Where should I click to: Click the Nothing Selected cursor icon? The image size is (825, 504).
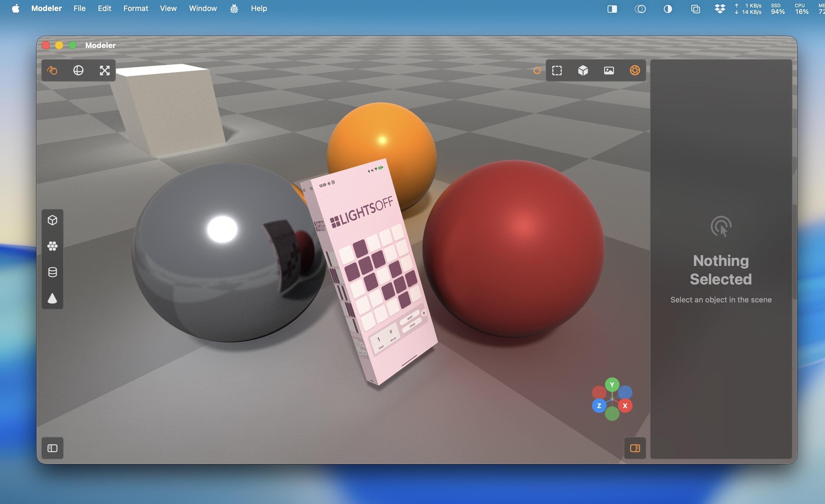721,227
